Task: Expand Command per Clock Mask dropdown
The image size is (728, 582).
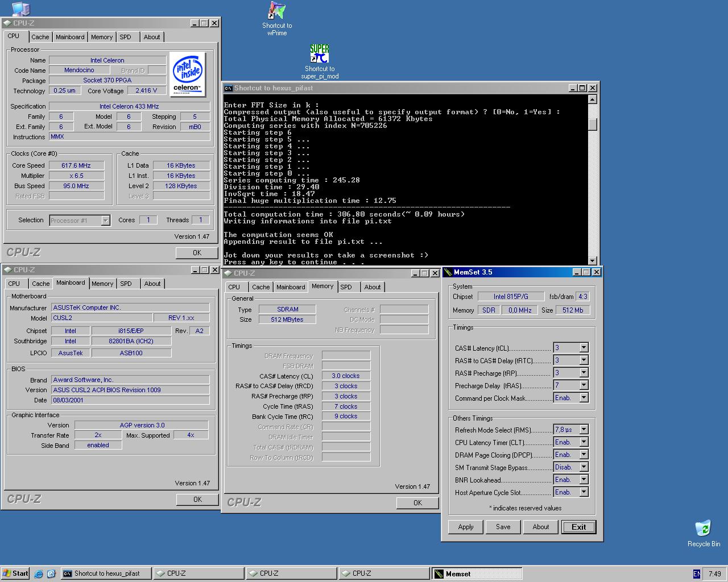Action: tap(584, 398)
